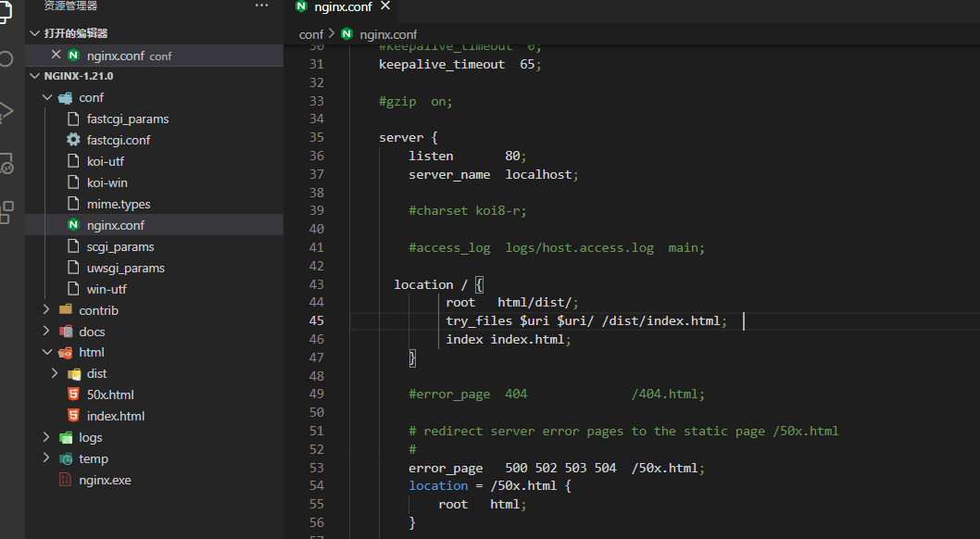Close nginx.conf editor tab
980x539 pixels.
coord(385,6)
